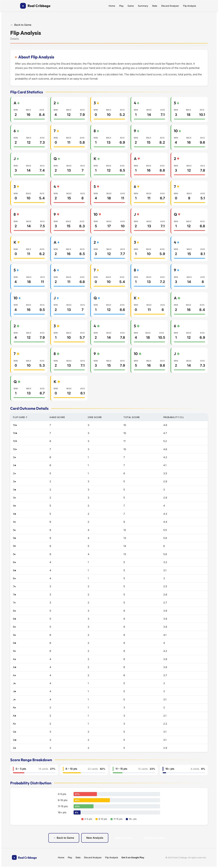The height and width of the screenshot is (868, 218).
Task: Open Summary in the top navigation
Action: [143, 6]
